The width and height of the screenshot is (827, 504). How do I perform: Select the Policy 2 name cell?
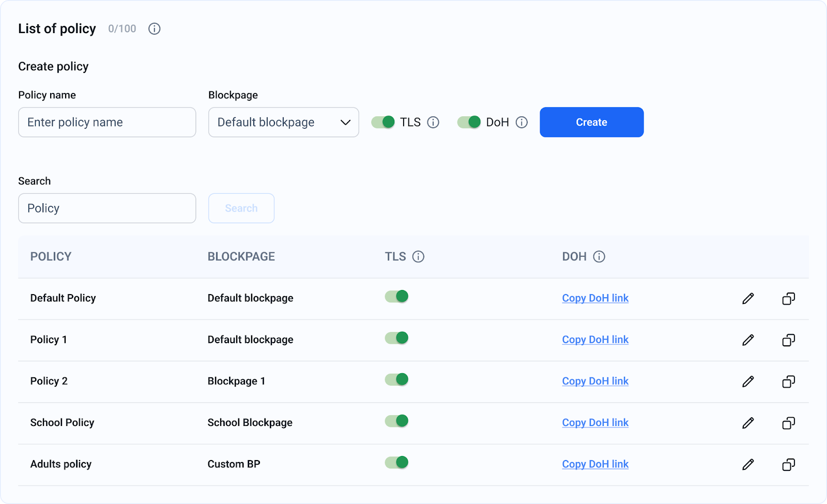pyautogui.click(x=49, y=381)
